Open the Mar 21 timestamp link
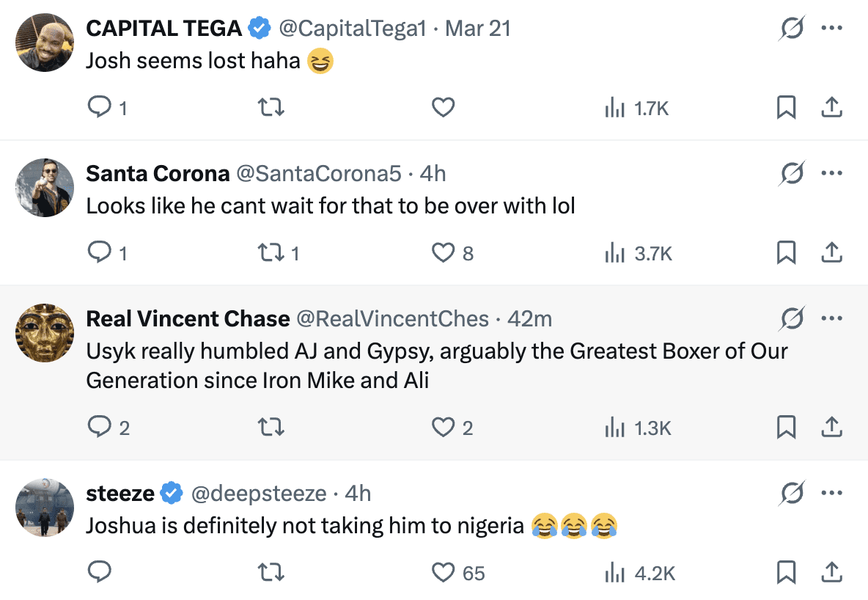Image resolution: width=868 pixels, height=600 pixels. [x=478, y=29]
